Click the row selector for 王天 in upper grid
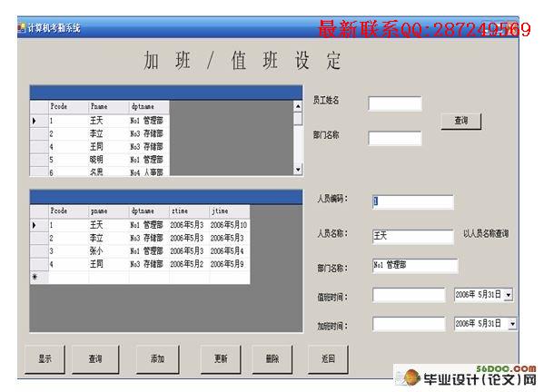The image size is (544, 392). pyautogui.click(x=39, y=121)
